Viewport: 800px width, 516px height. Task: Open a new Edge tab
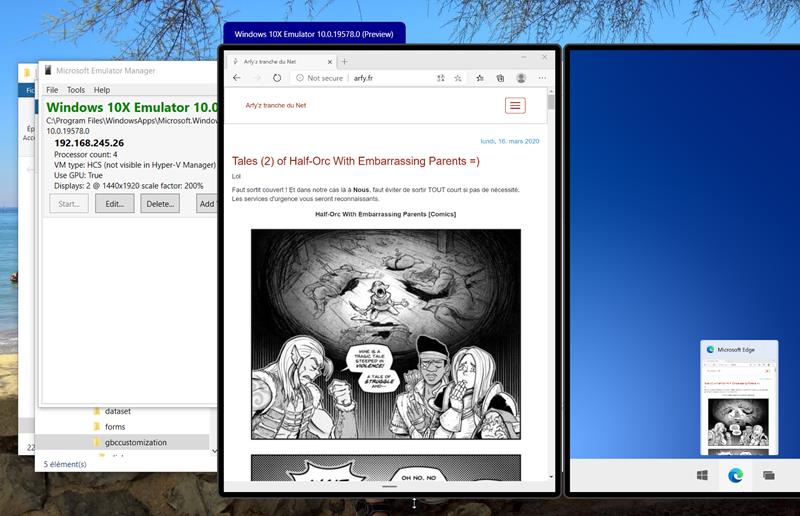(344, 62)
